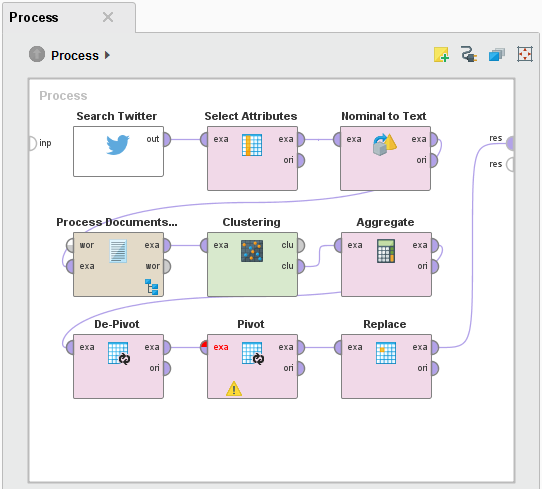Viewport: 542px width, 489px height.
Task: Click the Aggregate calculator icon
Action: (386, 251)
